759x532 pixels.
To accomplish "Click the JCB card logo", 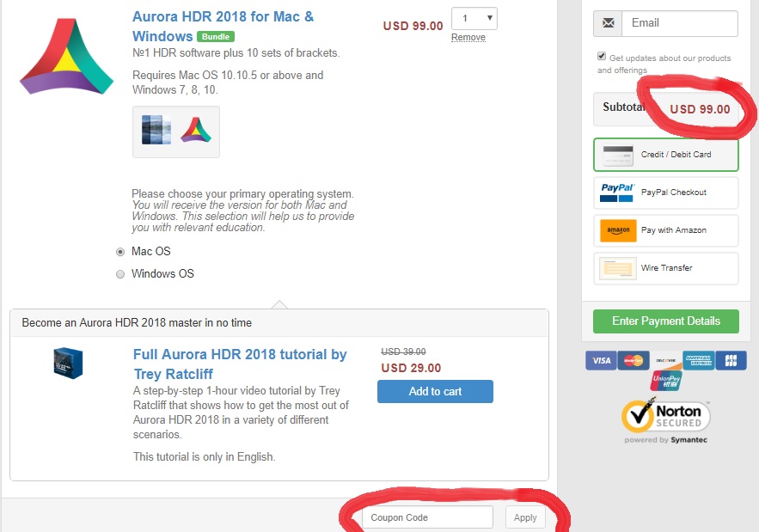I will [731, 361].
